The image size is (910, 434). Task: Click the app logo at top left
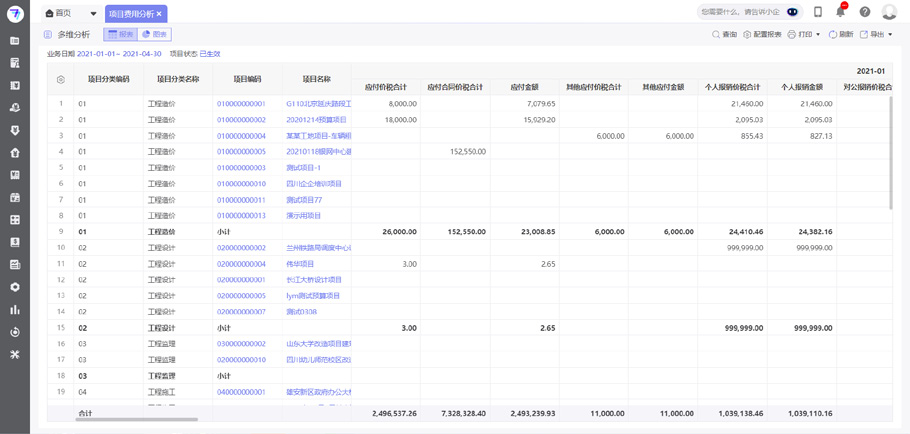tap(15, 14)
